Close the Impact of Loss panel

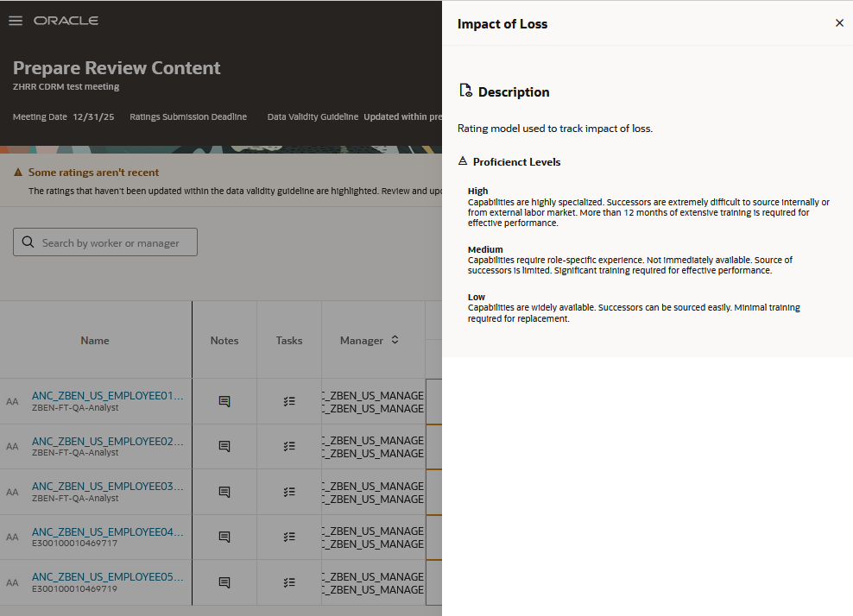click(x=839, y=22)
